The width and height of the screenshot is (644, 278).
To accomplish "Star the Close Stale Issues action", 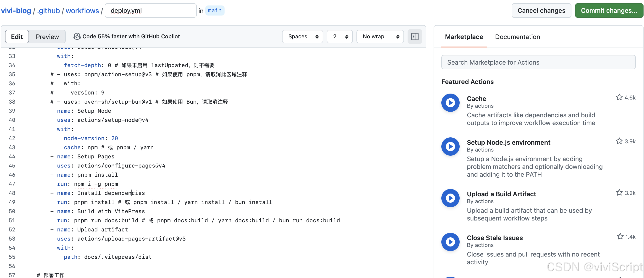I will (620, 236).
